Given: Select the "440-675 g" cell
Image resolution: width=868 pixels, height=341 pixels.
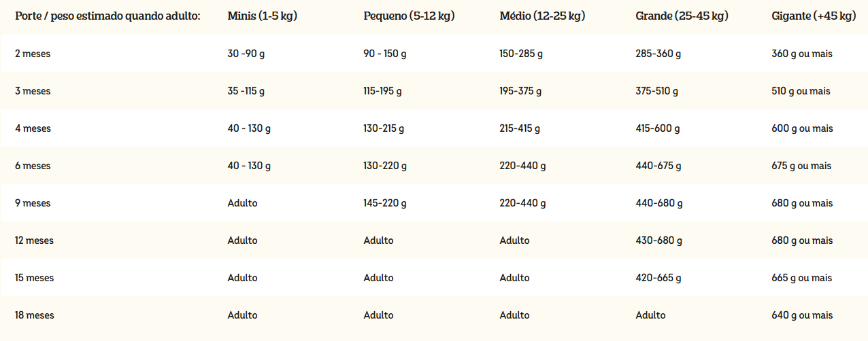Looking at the screenshot, I should click(x=658, y=166).
